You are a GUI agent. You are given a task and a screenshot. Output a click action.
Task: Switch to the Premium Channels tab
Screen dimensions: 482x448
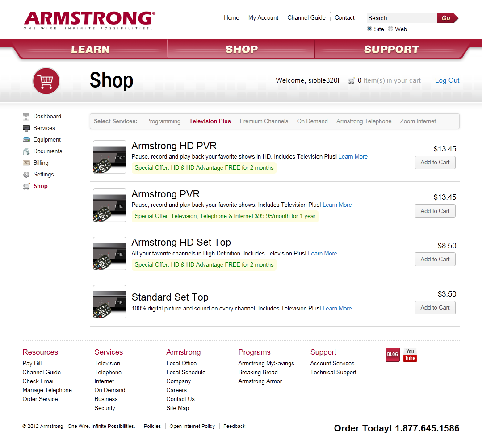[264, 121]
